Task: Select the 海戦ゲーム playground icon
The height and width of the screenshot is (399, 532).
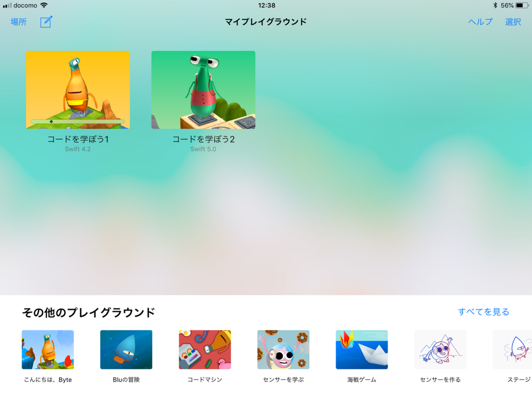Action: click(362, 349)
